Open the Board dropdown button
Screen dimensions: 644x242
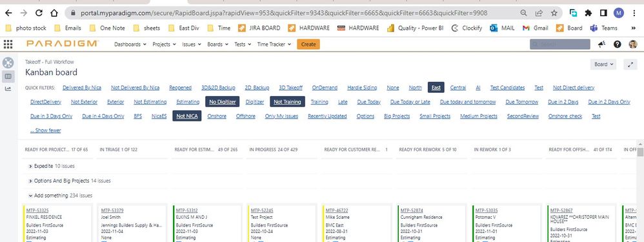604,65
